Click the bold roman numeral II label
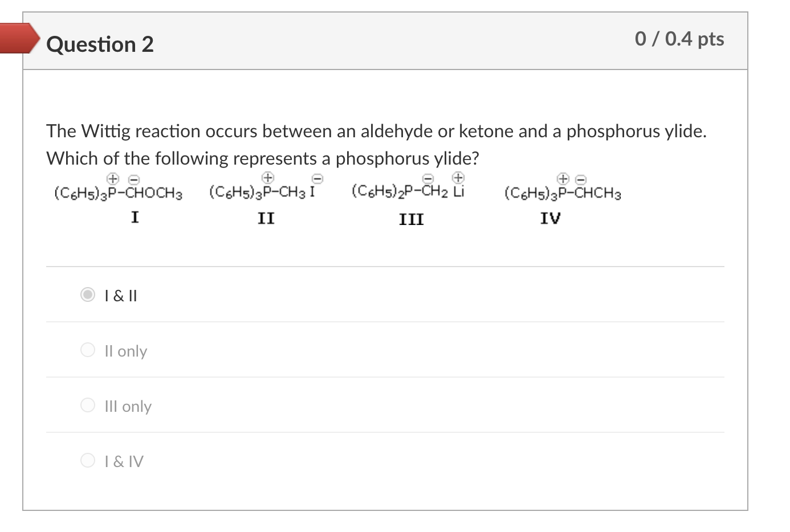The height and width of the screenshot is (532, 790). coord(266,218)
